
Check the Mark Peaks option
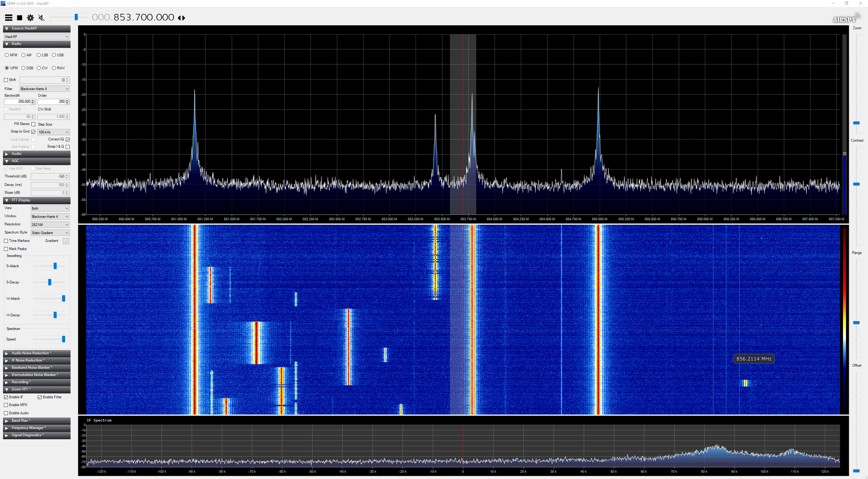pos(6,249)
